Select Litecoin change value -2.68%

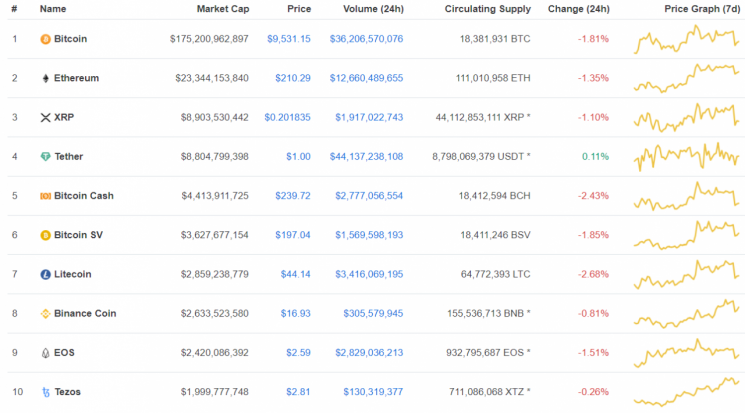click(x=593, y=274)
